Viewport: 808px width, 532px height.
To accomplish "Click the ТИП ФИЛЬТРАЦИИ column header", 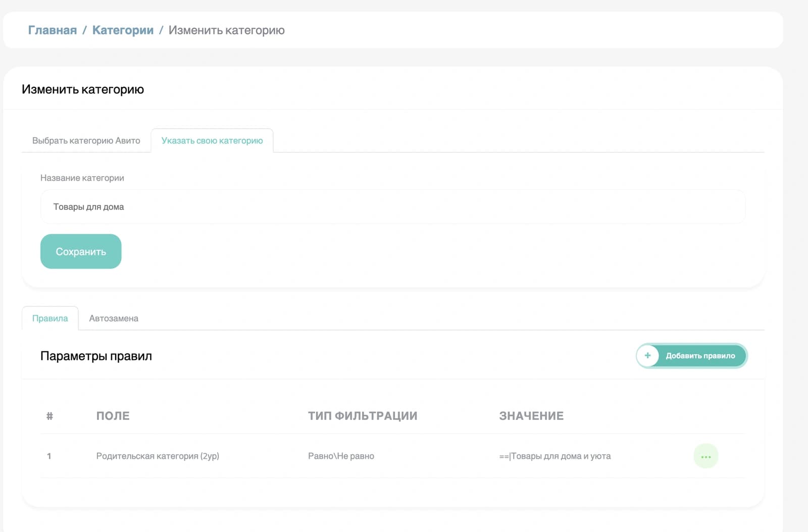I will click(x=363, y=416).
